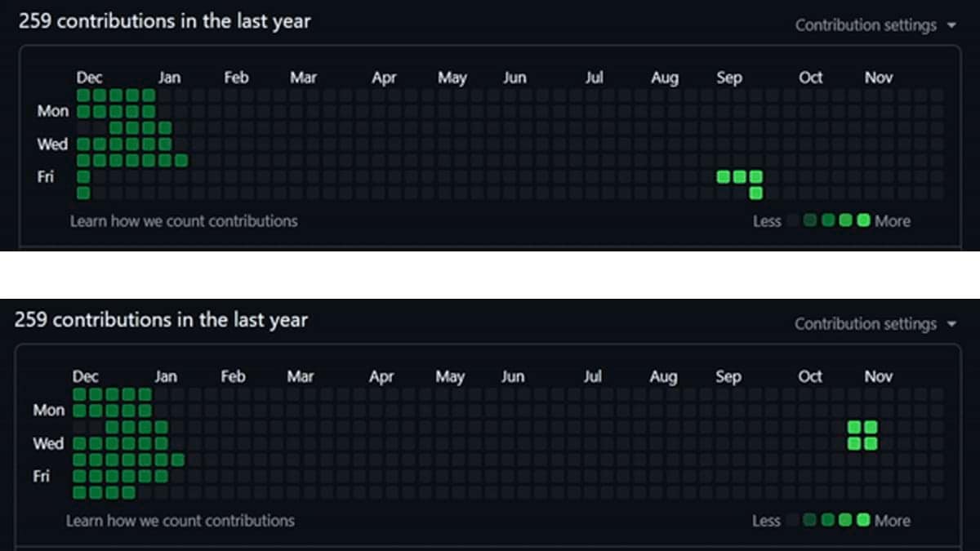Click the first green square in the Monday row
980x551 pixels.
[82, 111]
